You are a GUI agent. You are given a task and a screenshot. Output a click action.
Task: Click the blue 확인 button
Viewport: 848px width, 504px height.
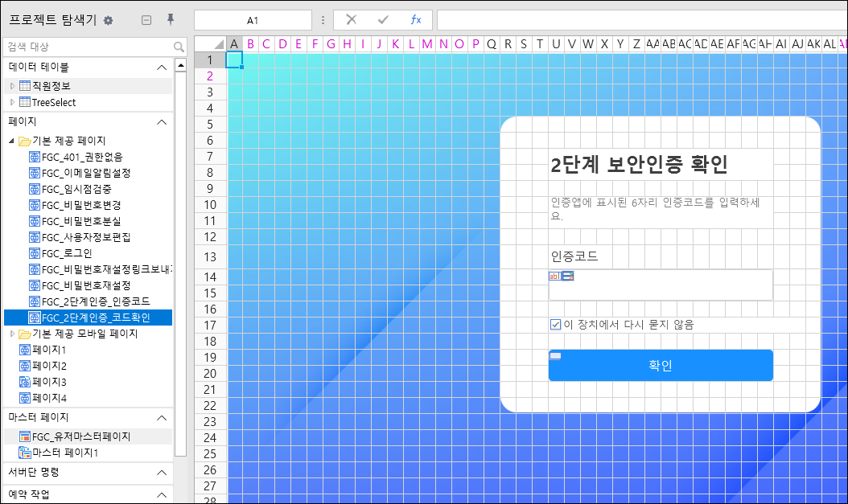[x=661, y=365]
